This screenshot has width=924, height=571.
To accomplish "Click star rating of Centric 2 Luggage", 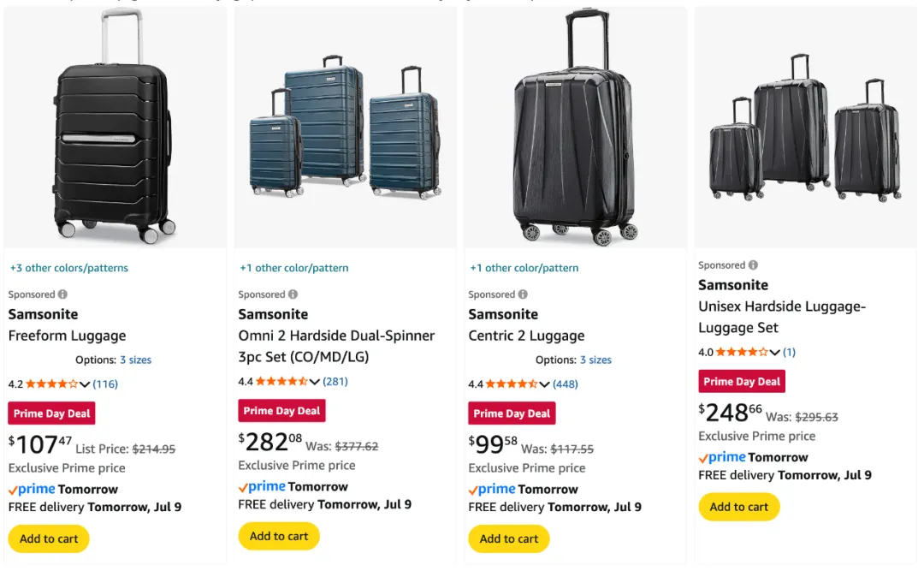I will 512,384.
